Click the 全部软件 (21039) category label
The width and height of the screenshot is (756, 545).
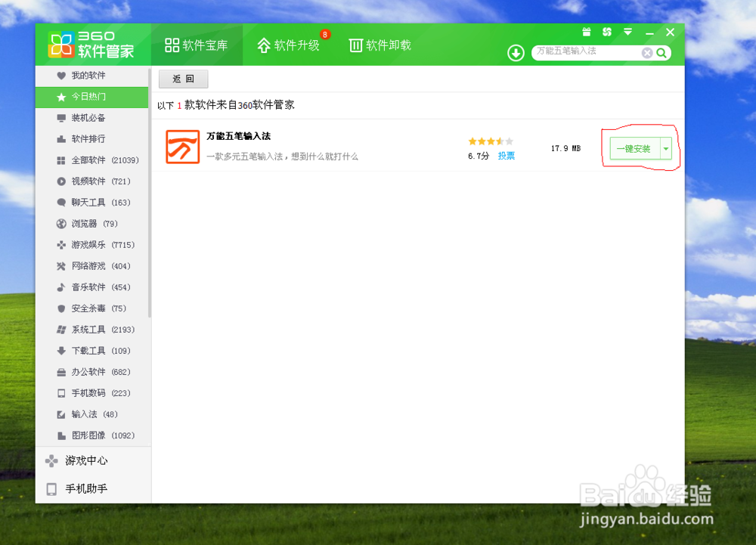105,160
